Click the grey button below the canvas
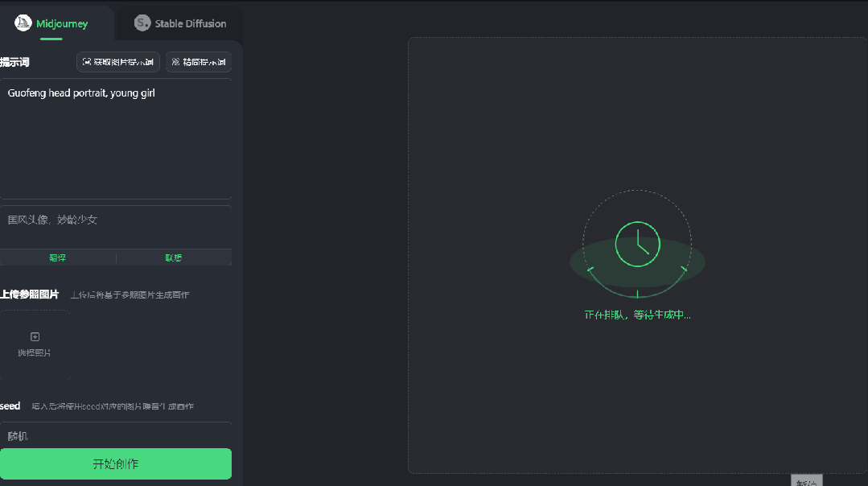 807,480
